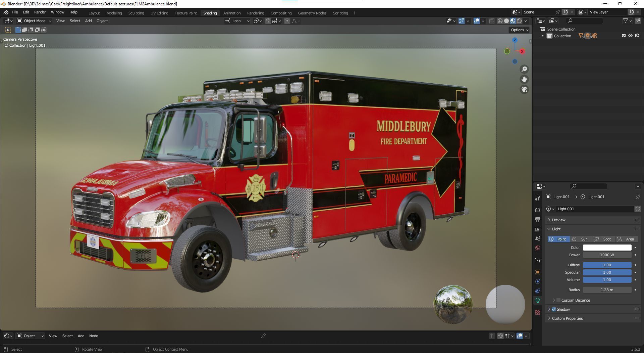Click the Diffuse value slider
This screenshot has height=353, width=644.
click(x=607, y=265)
